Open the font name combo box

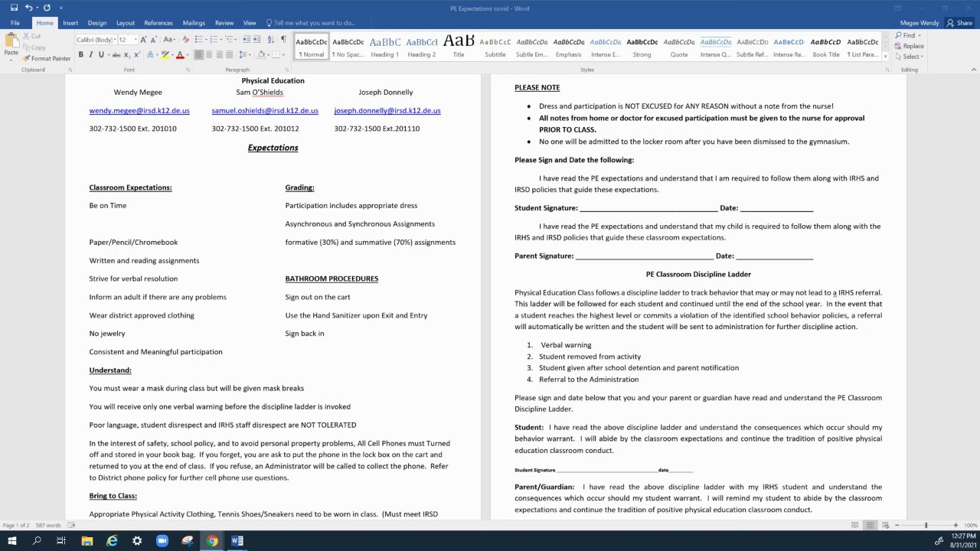click(96, 39)
